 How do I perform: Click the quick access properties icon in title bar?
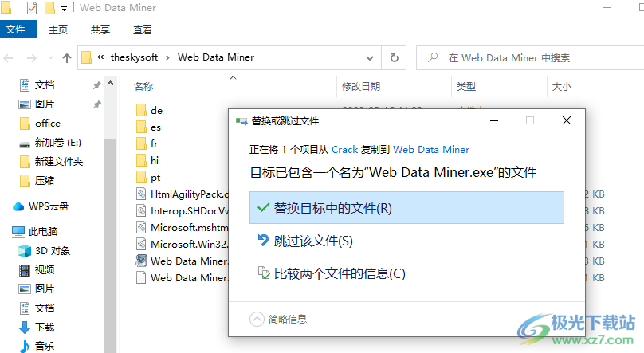click(x=32, y=8)
